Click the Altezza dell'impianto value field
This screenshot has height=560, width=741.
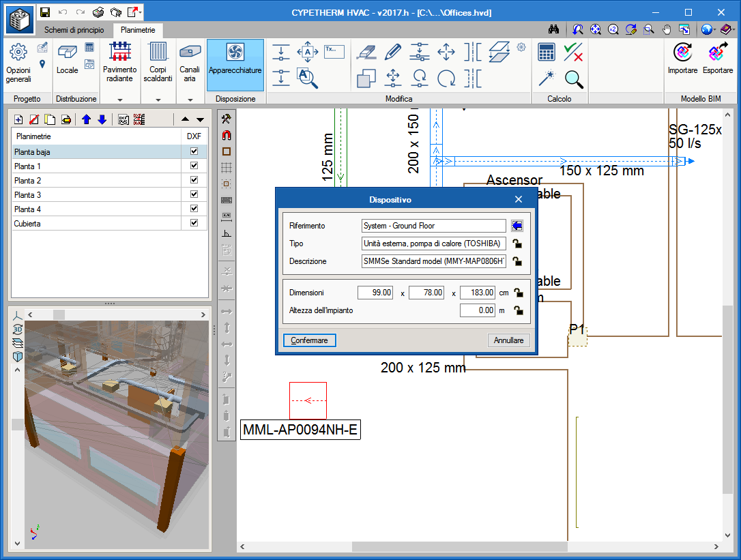pos(478,310)
